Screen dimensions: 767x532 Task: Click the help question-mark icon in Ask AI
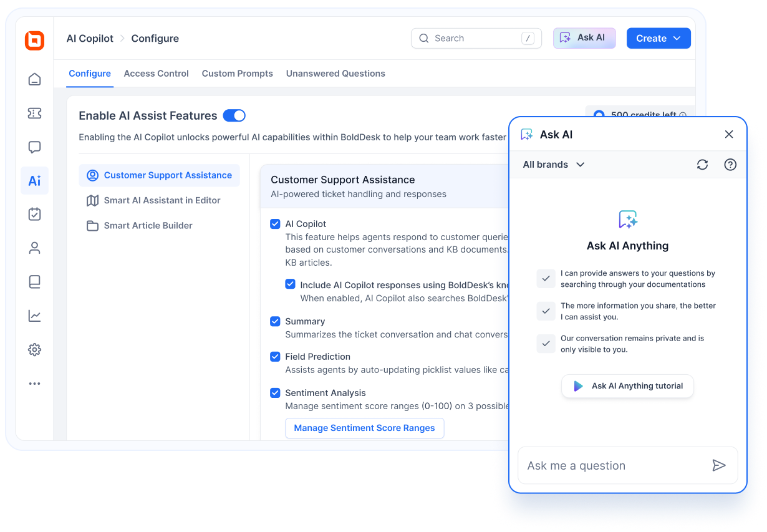[x=730, y=165]
